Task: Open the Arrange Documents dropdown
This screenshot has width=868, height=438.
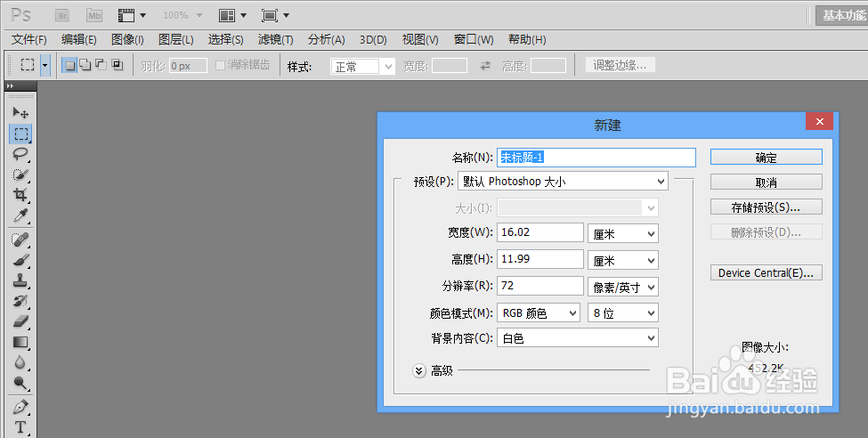Action: point(232,15)
